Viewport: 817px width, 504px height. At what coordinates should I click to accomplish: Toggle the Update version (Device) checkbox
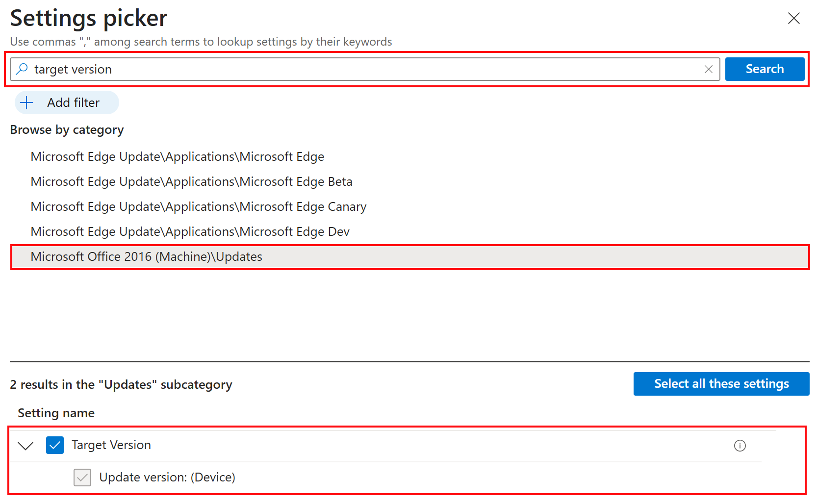[x=82, y=477]
